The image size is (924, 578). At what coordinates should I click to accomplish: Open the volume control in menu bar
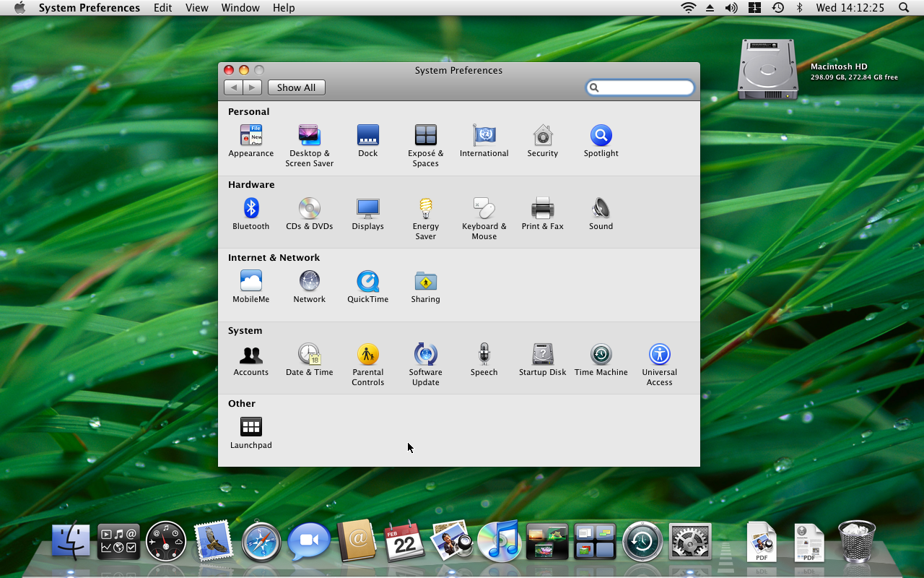pyautogui.click(x=731, y=8)
